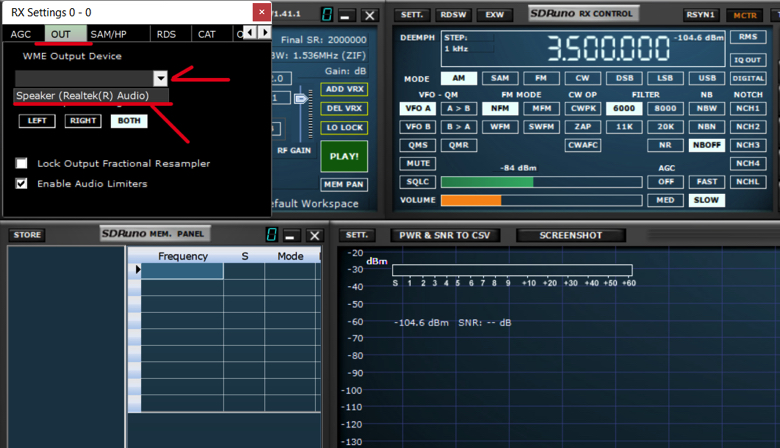Select DIGITAL mode
The height and width of the screenshot is (448, 780).
748,78
